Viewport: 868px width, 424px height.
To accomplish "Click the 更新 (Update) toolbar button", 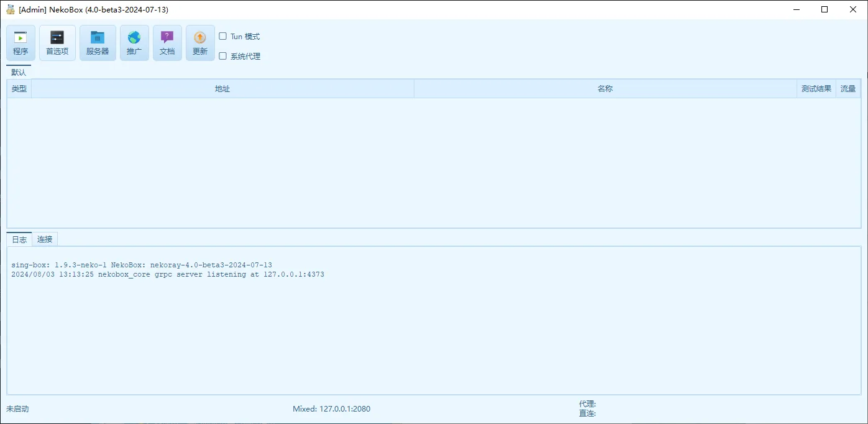I will coord(200,43).
